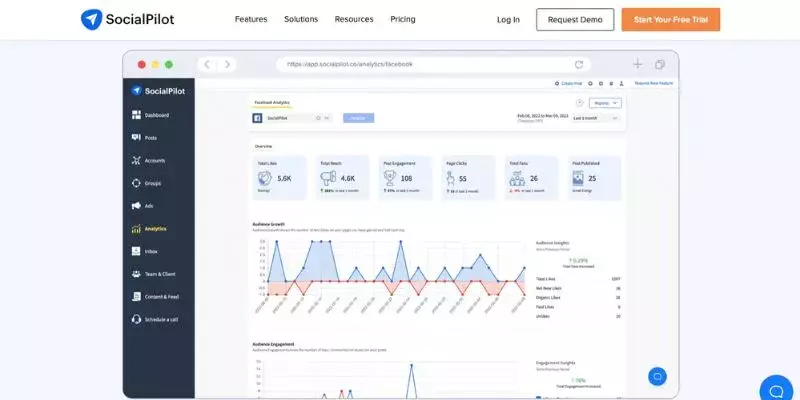Click the Total Reach megaphone icon
The image size is (800, 400).
point(328,178)
